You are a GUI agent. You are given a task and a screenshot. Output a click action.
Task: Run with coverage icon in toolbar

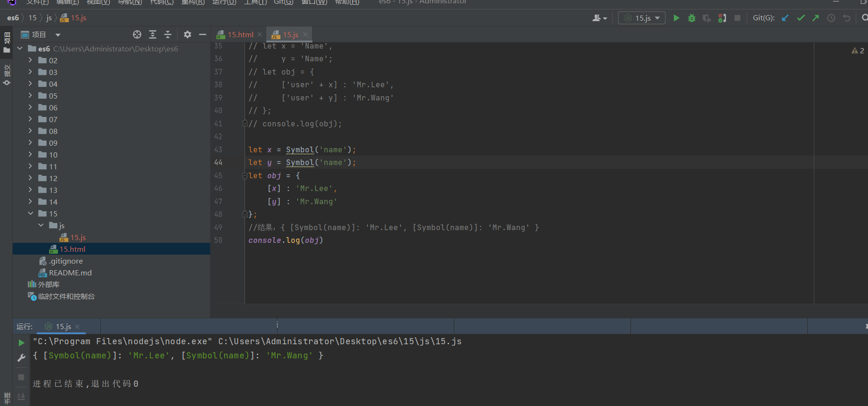706,18
